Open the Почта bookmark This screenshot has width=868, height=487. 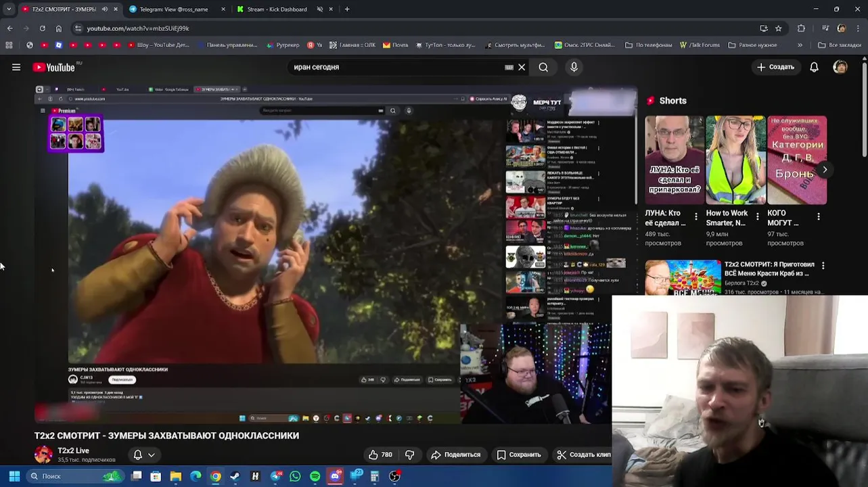(x=395, y=45)
